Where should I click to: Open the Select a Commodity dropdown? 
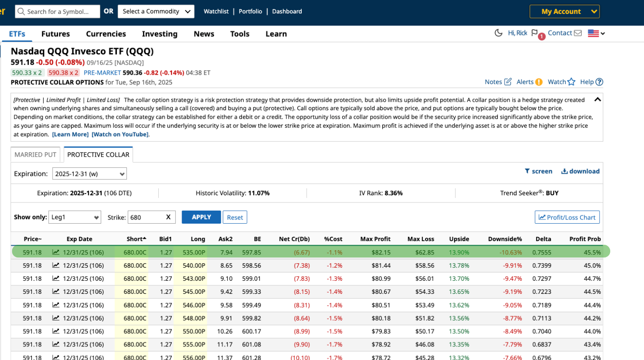pyautogui.click(x=156, y=12)
